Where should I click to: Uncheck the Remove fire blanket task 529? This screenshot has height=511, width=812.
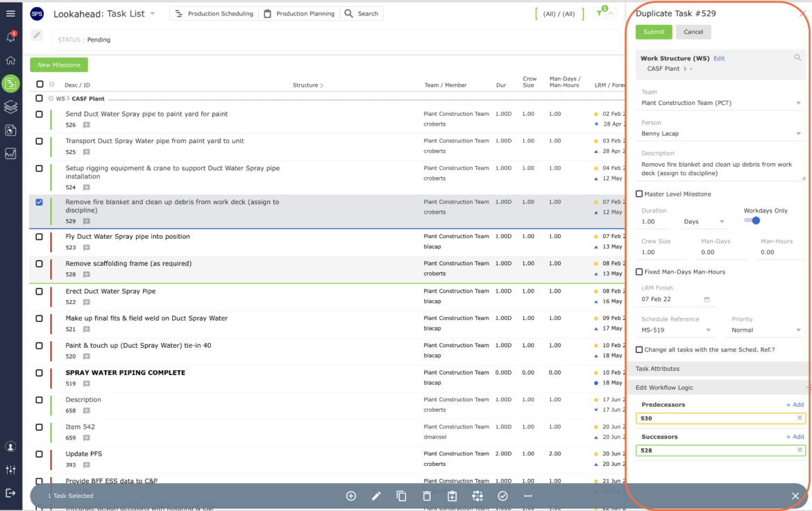pos(40,202)
